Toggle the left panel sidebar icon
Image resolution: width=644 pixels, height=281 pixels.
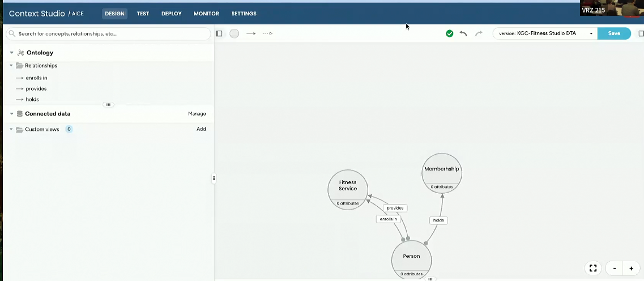(219, 33)
